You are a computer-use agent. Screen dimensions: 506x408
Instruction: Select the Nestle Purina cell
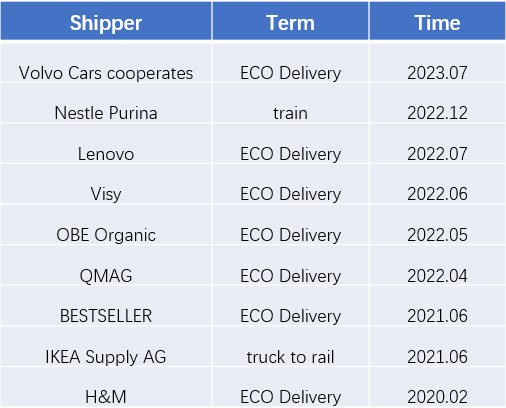[x=106, y=103]
